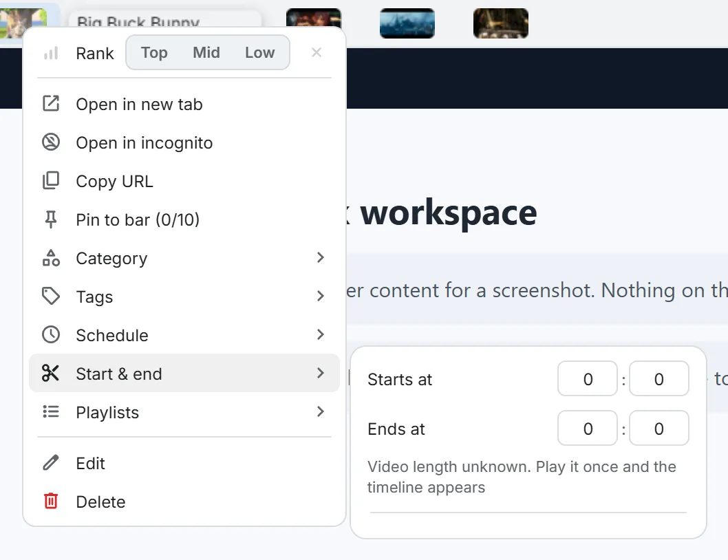The width and height of the screenshot is (728, 560).
Task: Choose Edit from the menu
Action: 184,464
